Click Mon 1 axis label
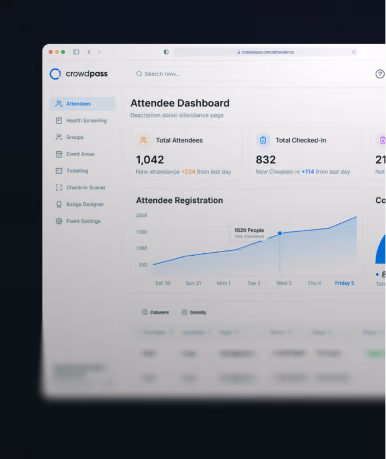386x459 pixels. [224, 283]
